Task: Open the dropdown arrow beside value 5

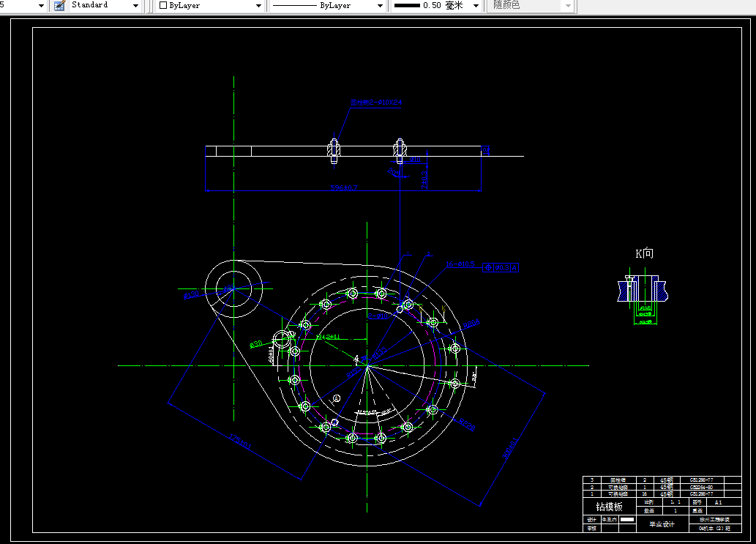Action: [x=41, y=6]
